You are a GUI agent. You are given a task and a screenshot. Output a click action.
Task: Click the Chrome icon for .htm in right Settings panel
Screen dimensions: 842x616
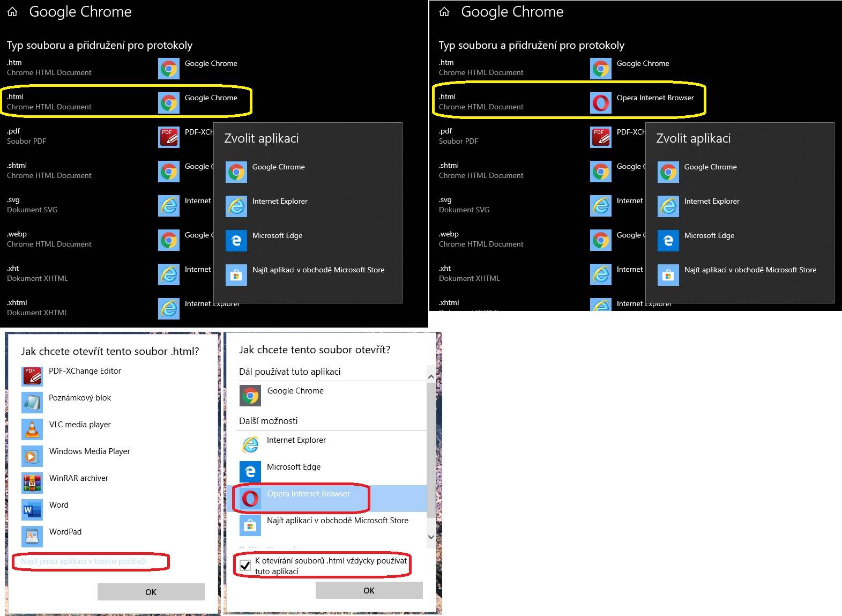coord(601,69)
